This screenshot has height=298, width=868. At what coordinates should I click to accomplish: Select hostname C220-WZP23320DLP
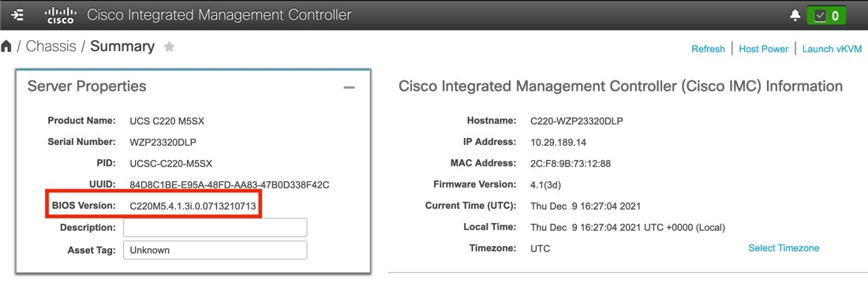click(577, 121)
